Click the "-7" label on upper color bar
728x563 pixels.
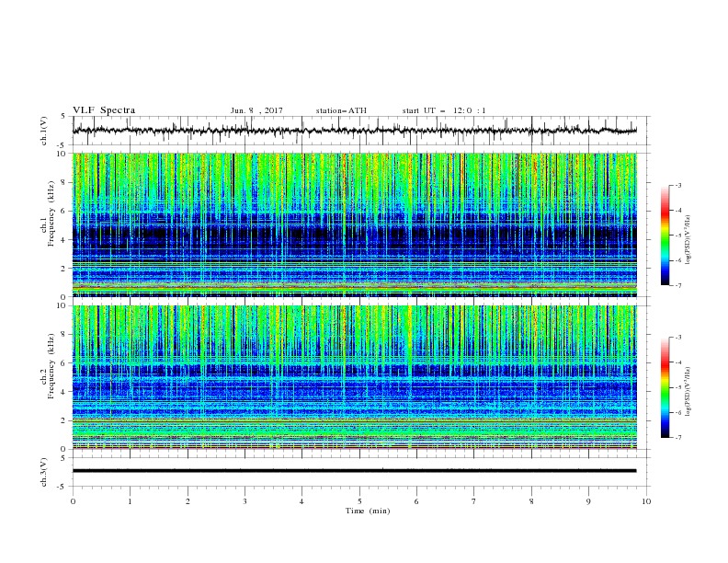pyautogui.click(x=677, y=285)
